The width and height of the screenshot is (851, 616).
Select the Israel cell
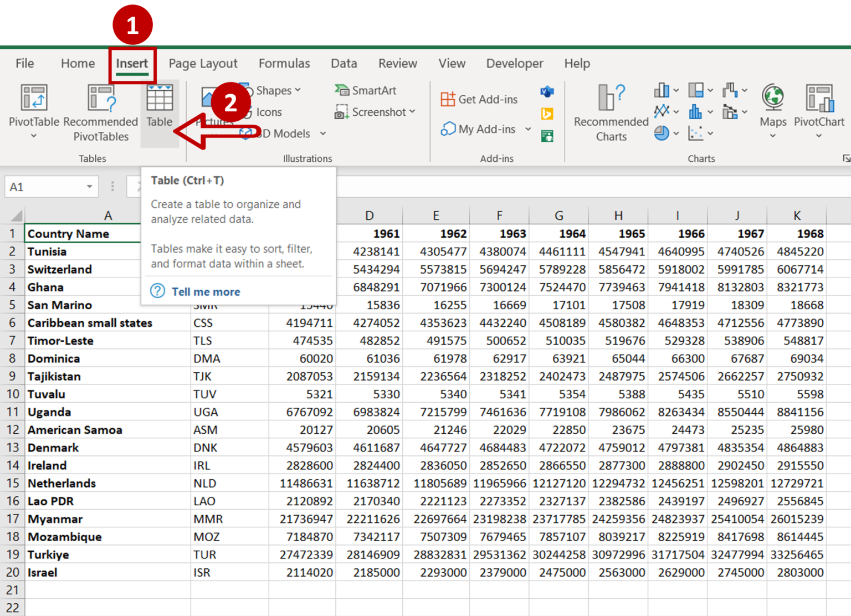click(x=107, y=573)
